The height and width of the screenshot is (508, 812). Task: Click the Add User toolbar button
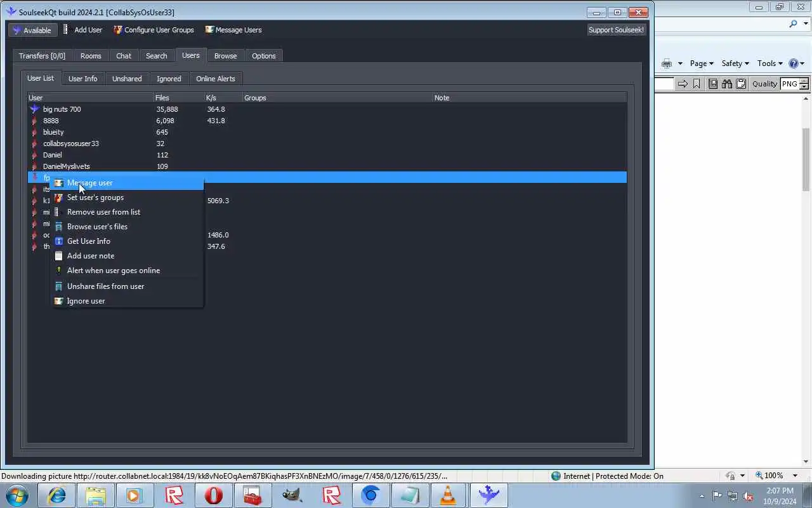point(82,30)
